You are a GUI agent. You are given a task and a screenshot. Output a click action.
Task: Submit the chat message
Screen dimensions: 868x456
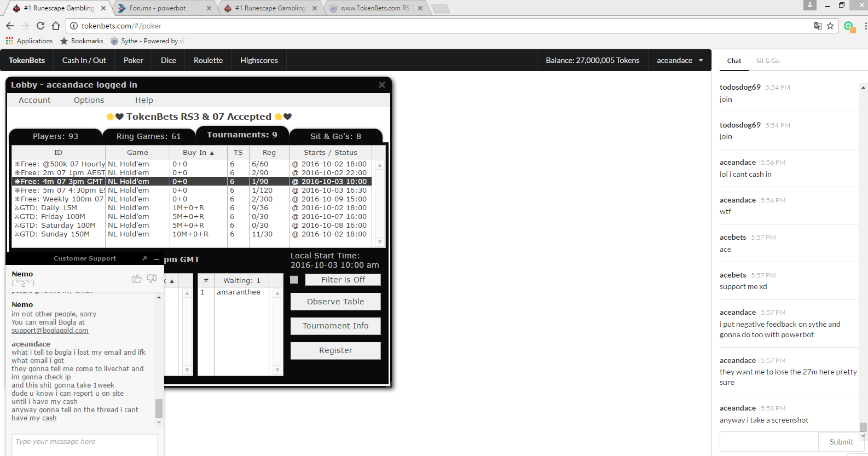(841, 442)
